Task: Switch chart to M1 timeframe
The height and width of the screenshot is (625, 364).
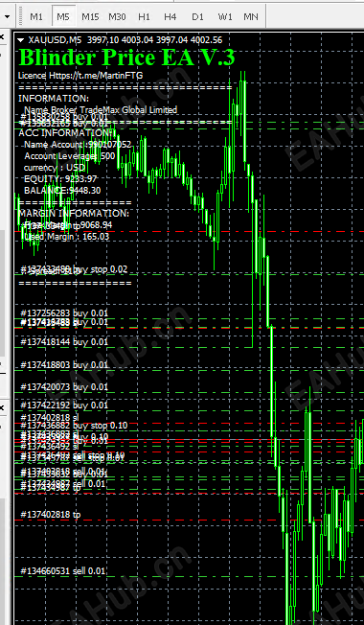Action: tap(36, 16)
